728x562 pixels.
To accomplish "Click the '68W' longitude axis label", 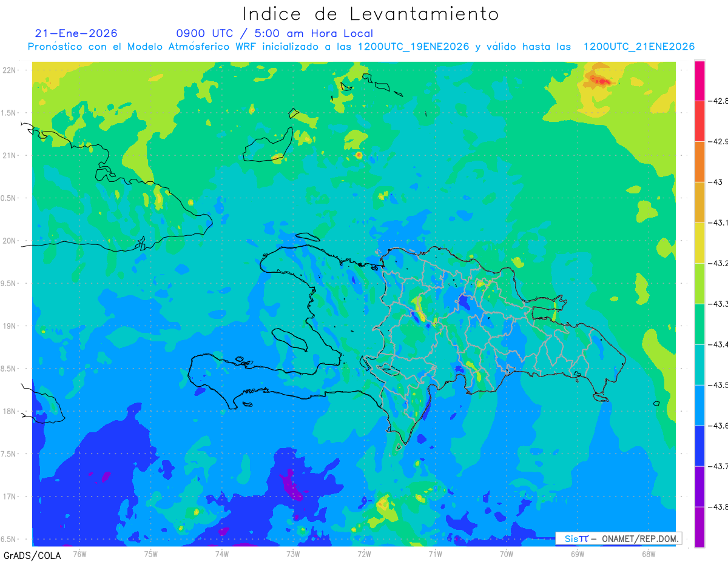I will click(648, 554).
